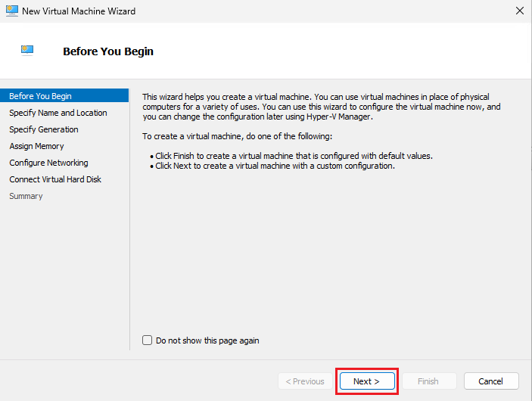This screenshot has height=401, width=532.
Task: Click the wizard introduction paragraph text
Action: 322,107
